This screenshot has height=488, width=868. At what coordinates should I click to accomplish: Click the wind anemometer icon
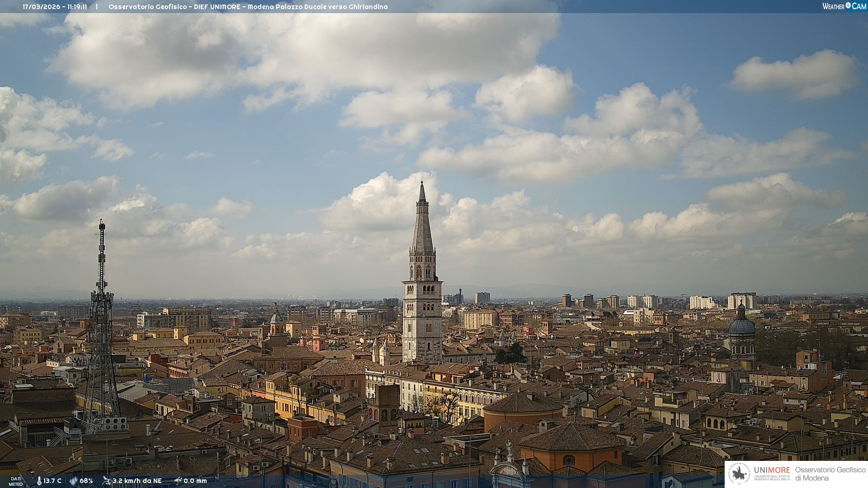[106, 481]
